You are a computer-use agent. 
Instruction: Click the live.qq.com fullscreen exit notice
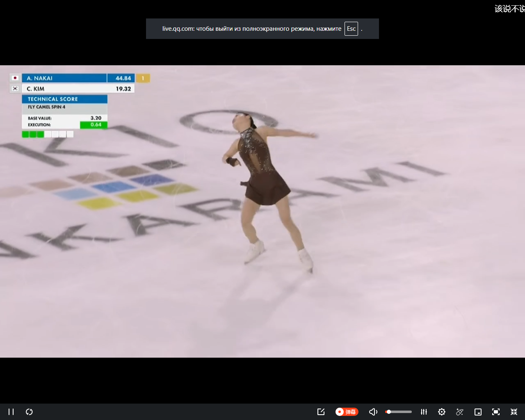[262, 29]
